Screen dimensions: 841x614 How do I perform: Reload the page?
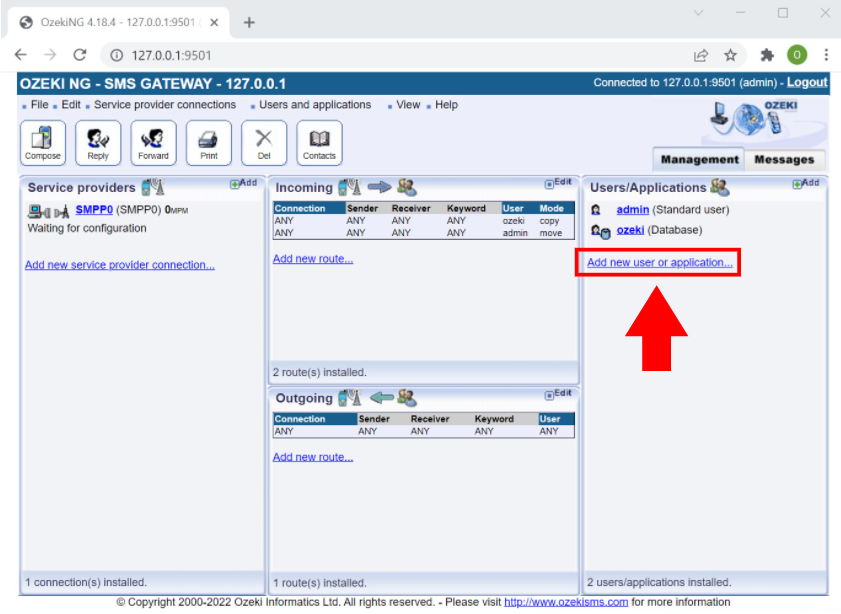pyautogui.click(x=80, y=55)
